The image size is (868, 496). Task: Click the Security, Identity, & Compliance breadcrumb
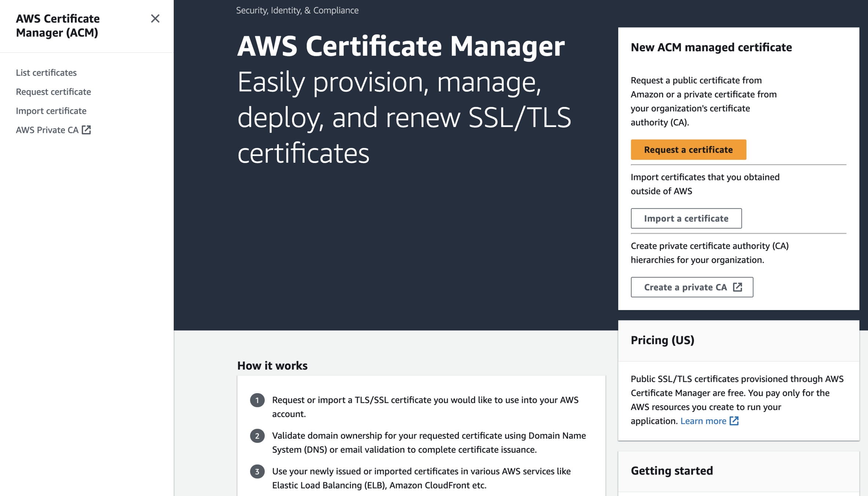297,10
